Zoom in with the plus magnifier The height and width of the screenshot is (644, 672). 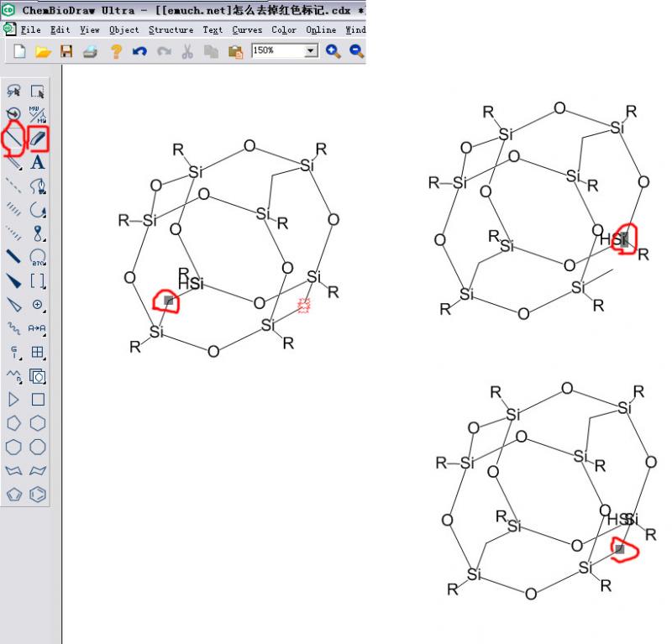tap(333, 51)
